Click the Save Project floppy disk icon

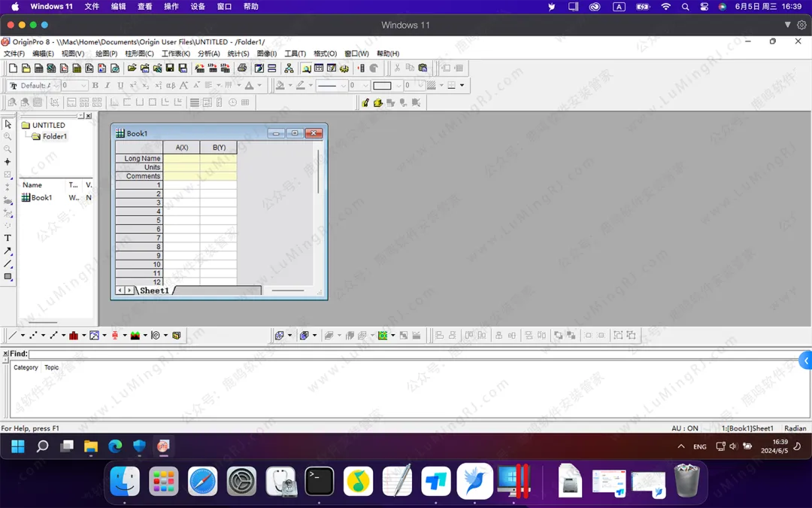click(x=171, y=68)
